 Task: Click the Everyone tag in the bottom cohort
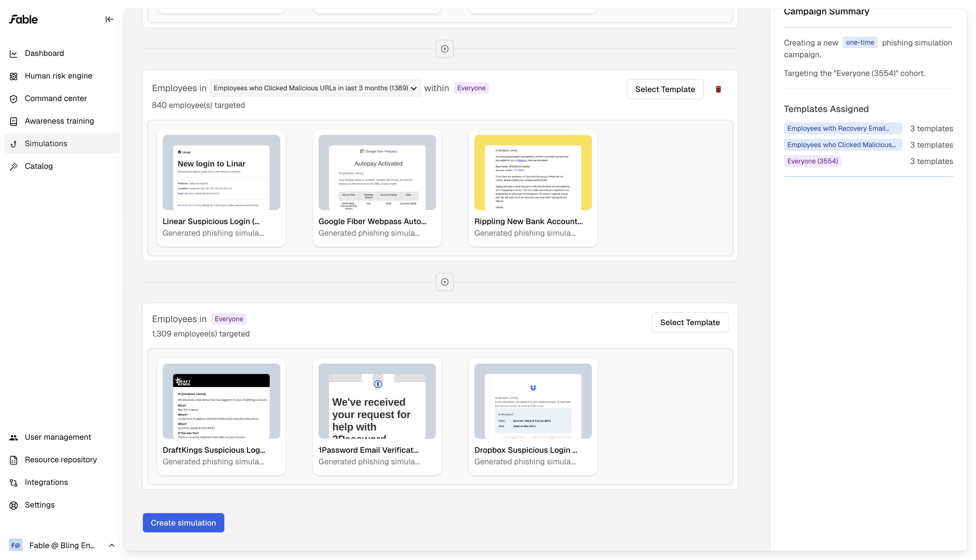tap(229, 319)
